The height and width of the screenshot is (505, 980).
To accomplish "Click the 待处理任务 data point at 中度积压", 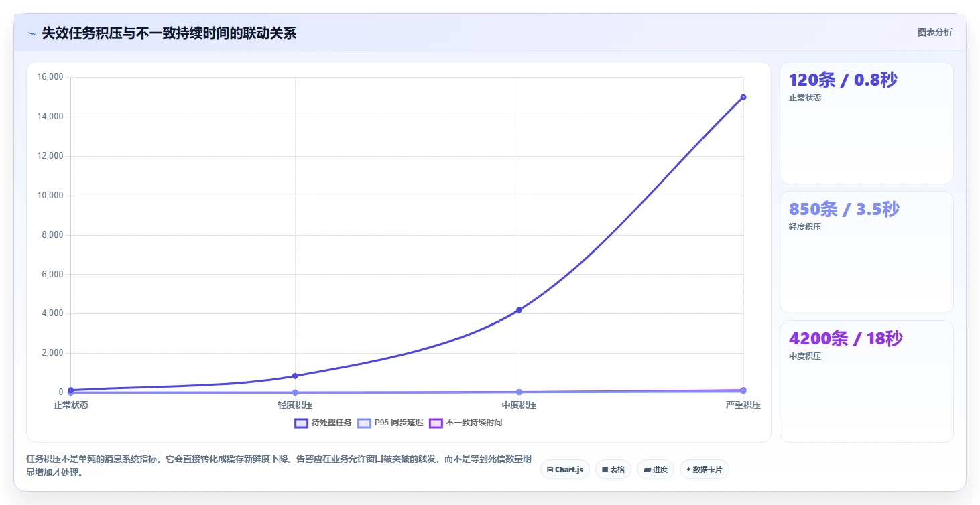I will (519, 309).
